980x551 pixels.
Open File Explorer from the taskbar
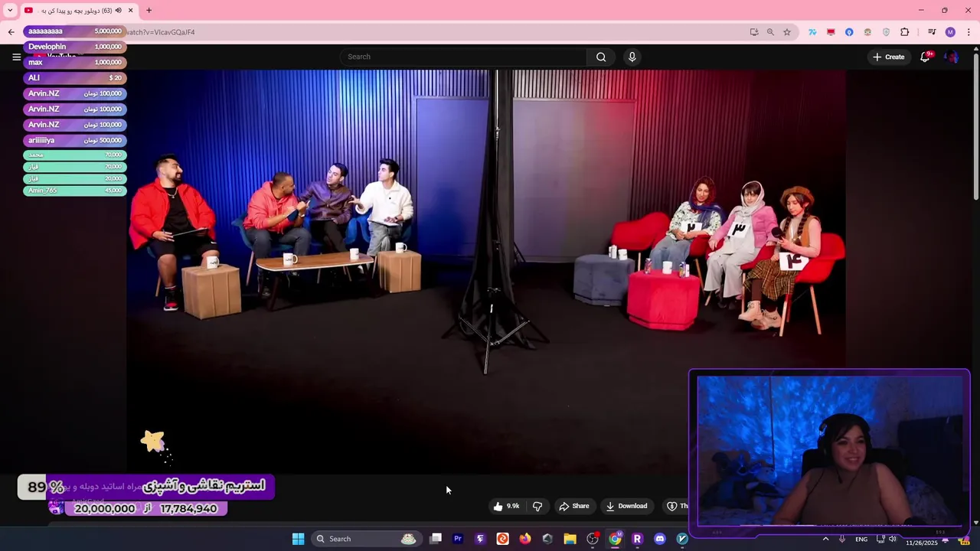tap(570, 539)
